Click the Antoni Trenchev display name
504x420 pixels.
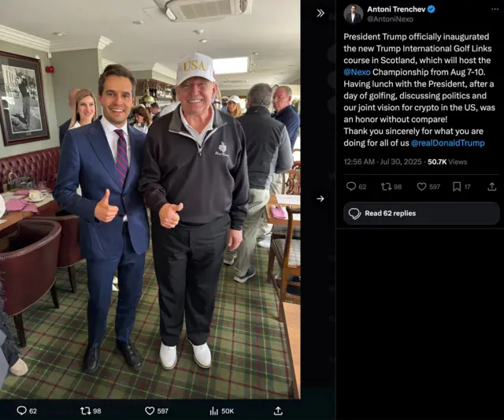click(395, 9)
